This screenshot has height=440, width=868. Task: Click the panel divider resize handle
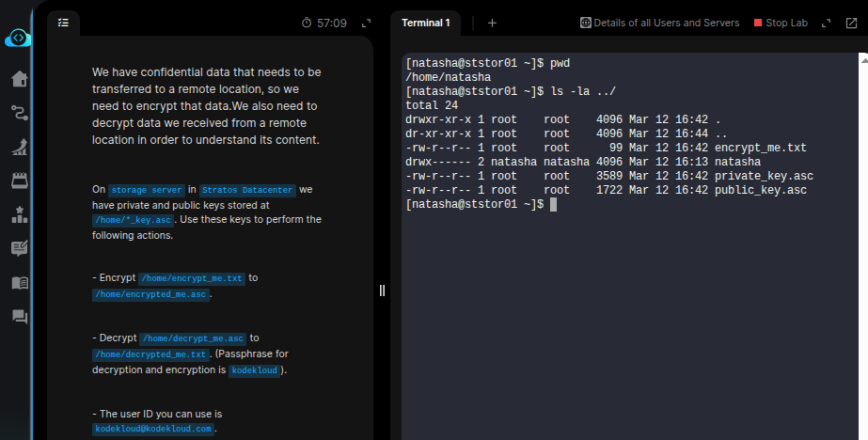tap(382, 291)
